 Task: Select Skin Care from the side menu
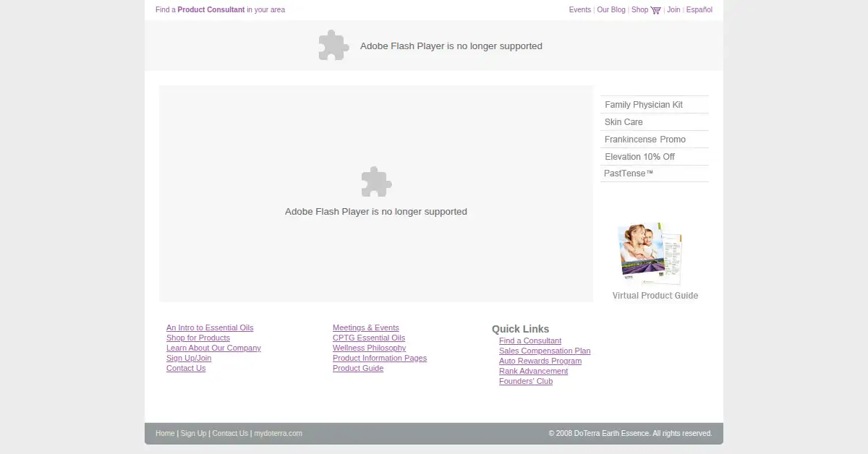655,122
